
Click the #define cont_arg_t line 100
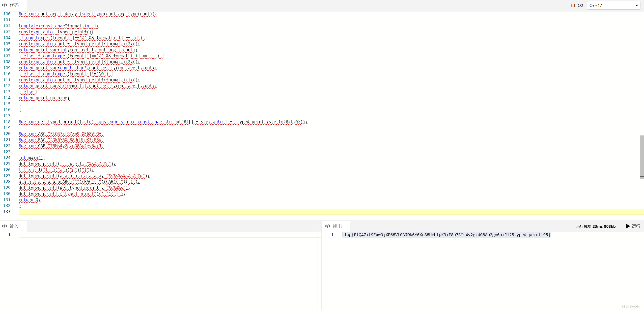(x=88, y=14)
